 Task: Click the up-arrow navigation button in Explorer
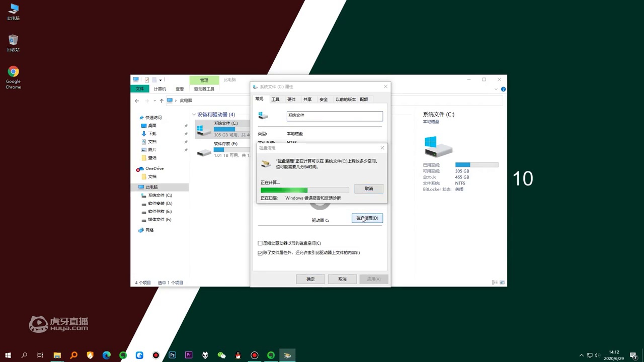(162, 101)
